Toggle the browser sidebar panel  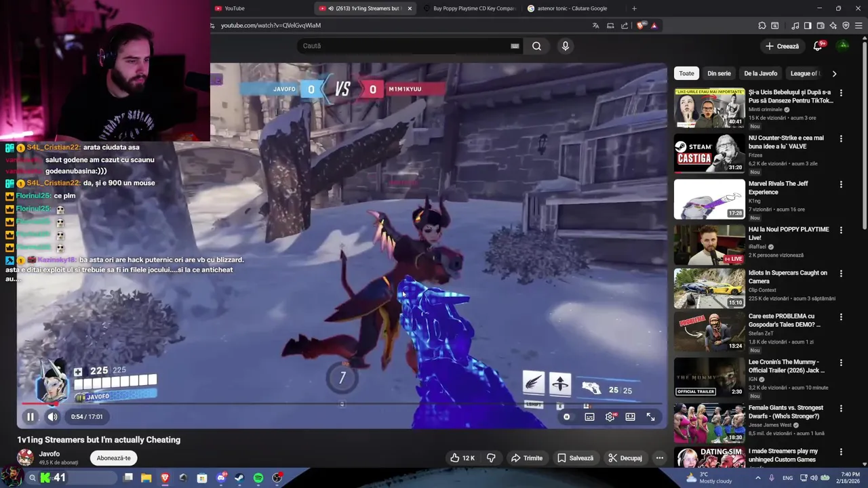coord(808,26)
